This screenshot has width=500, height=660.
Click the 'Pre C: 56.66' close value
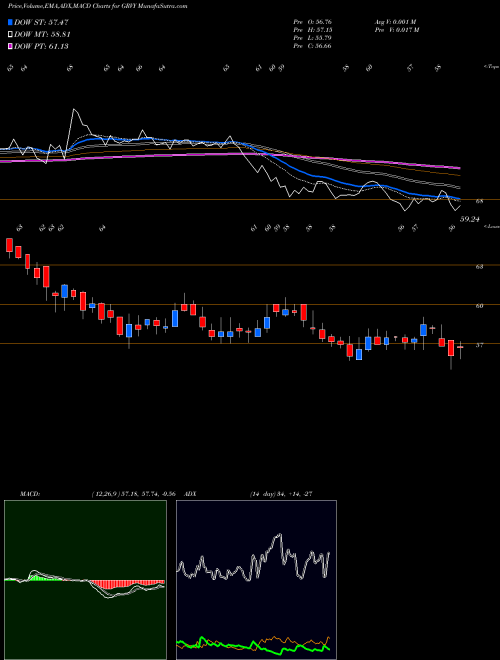point(312,46)
